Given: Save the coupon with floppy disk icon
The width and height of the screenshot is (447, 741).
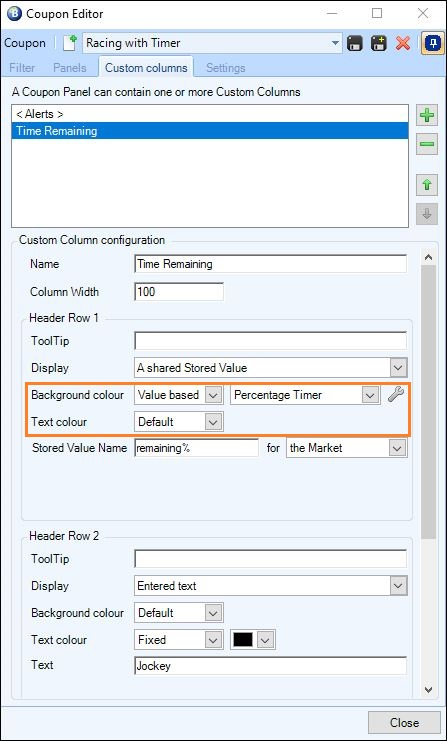Looking at the screenshot, I should 355,43.
